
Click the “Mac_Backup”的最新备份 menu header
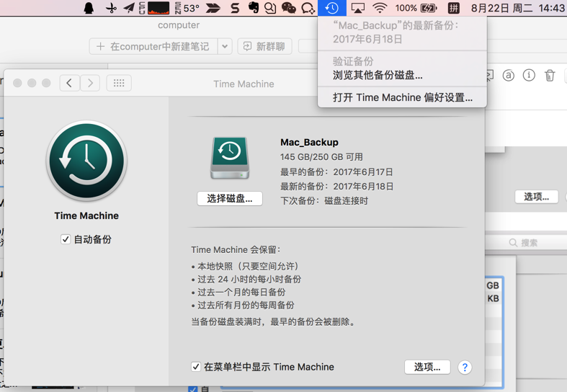(x=402, y=32)
